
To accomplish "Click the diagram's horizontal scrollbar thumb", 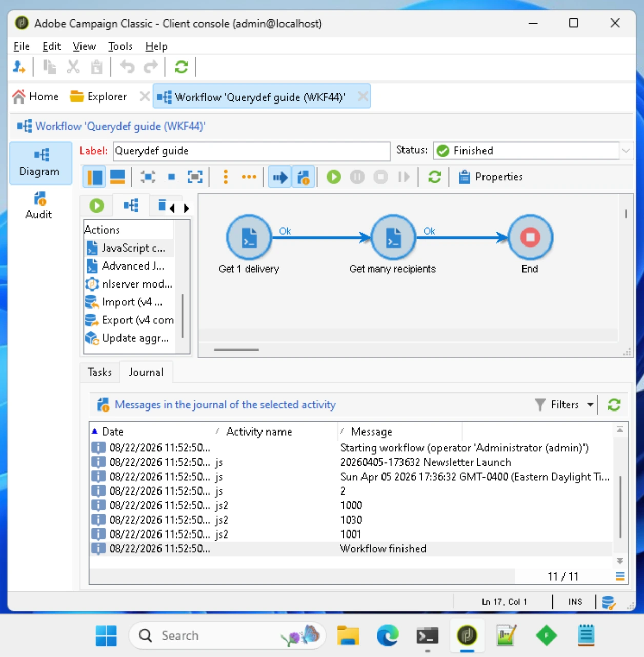I will [x=236, y=350].
